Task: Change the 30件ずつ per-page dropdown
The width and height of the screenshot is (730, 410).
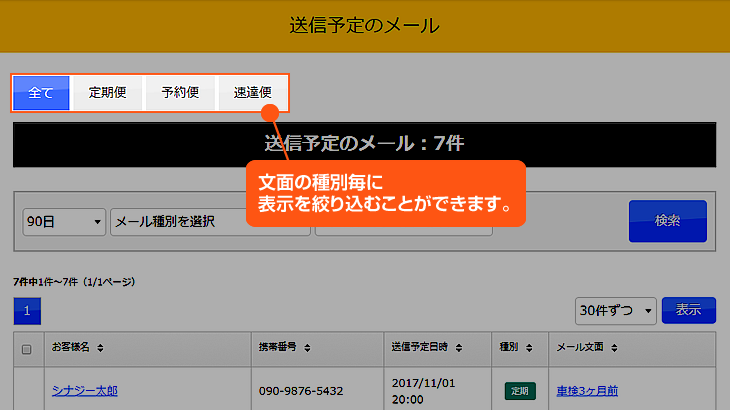Action: [615, 310]
